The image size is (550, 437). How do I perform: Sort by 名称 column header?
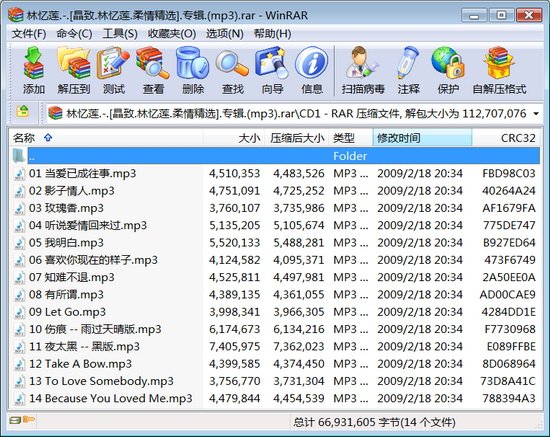pyautogui.click(x=106, y=138)
